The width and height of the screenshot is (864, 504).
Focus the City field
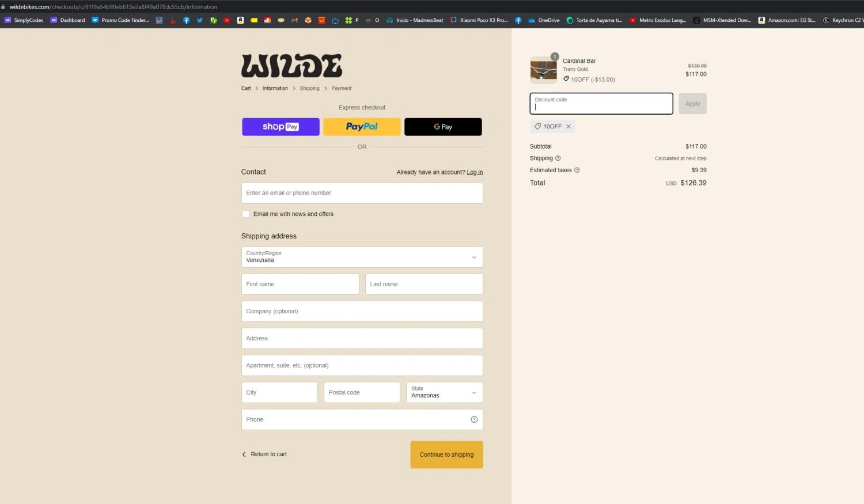click(279, 392)
